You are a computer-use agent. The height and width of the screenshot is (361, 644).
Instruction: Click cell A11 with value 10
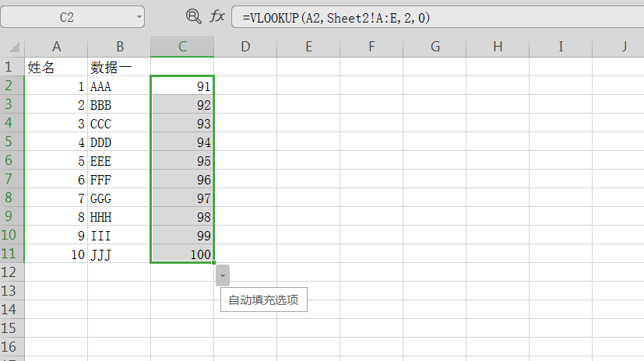coord(56,254)
